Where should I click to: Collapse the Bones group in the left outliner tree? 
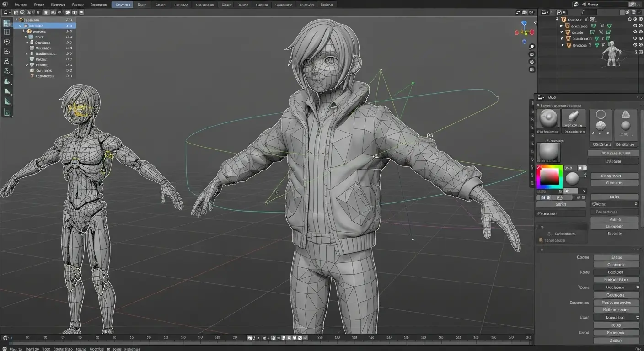(27, 65)
